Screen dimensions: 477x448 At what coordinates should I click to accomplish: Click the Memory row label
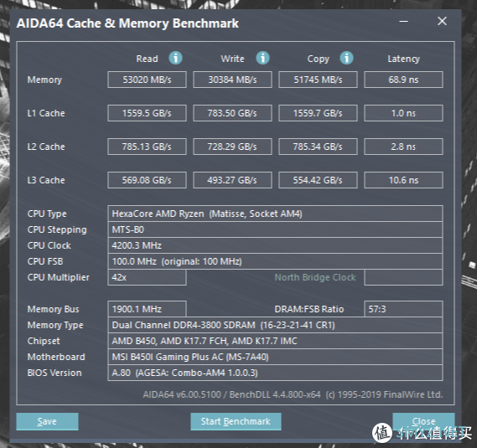44,80
